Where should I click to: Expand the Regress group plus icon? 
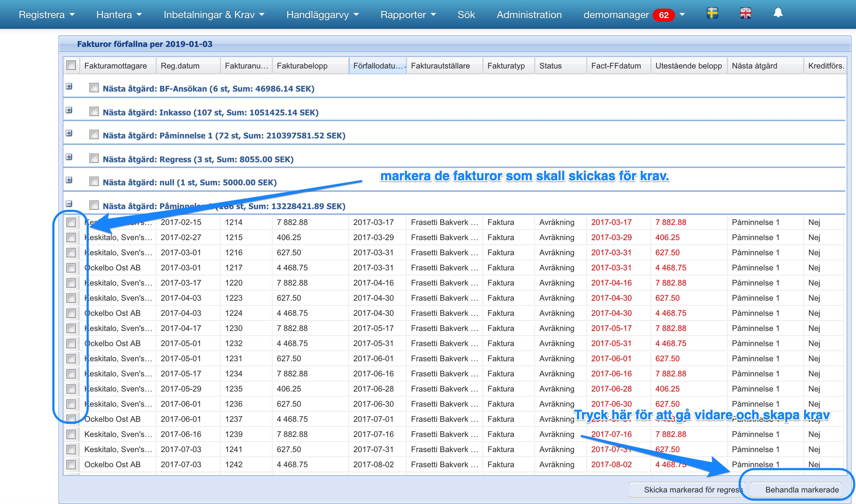click(69, 157)
